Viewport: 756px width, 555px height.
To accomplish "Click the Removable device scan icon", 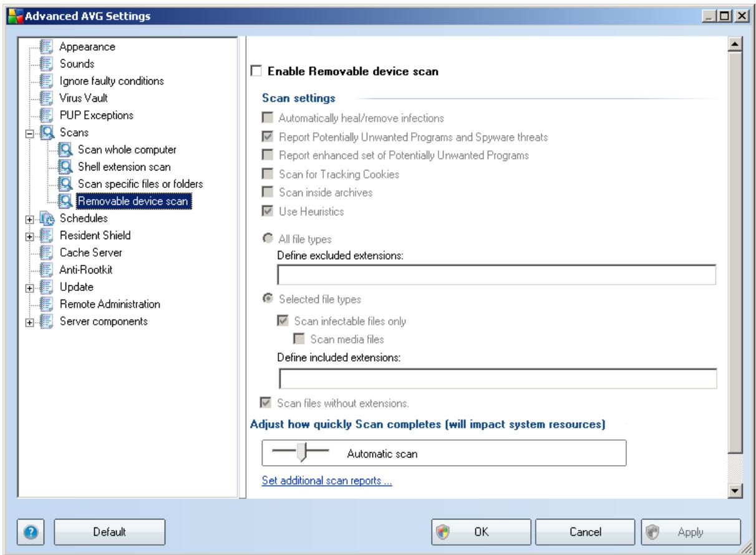I will point(67,201).
